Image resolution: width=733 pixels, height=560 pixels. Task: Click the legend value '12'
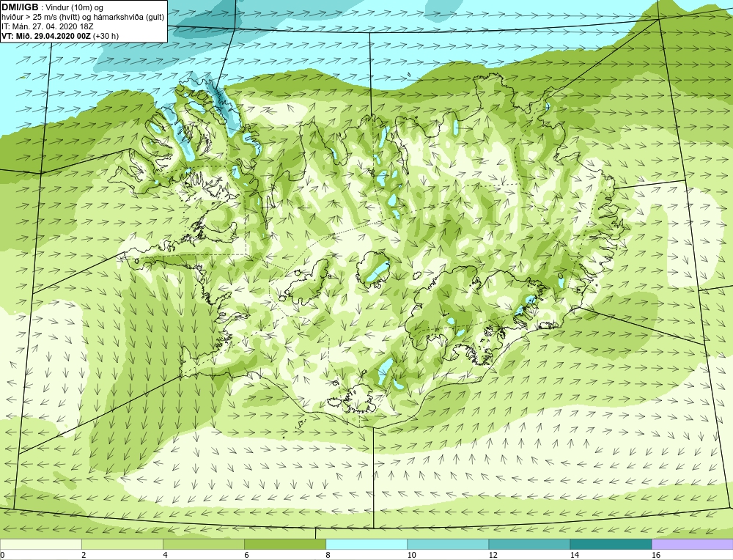coord(493,555)
